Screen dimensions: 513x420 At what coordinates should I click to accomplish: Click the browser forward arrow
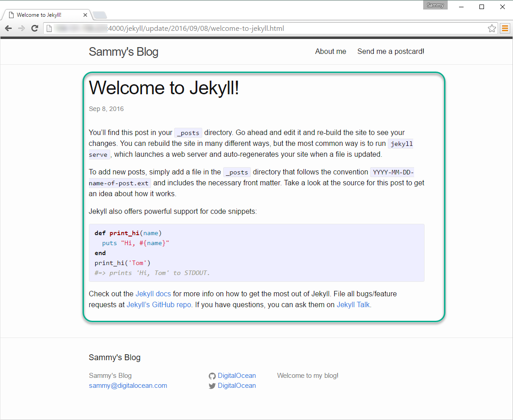click(22, 29)
